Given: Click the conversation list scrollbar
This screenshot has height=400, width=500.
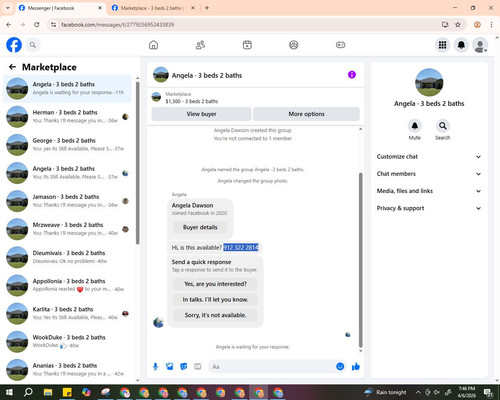Looking at the screenshot, I should pos(137,163).
